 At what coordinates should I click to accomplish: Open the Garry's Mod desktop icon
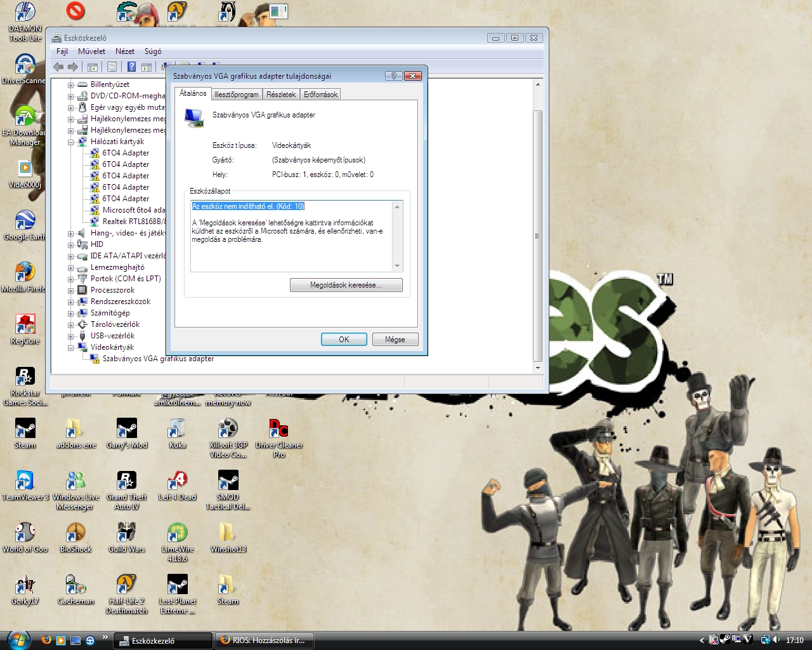(x=127, y=434)
